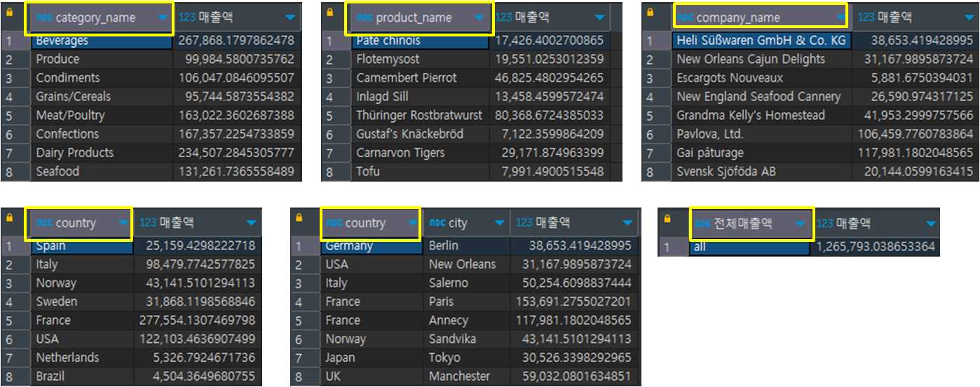Viewport: 980px width, 387px height.
Task: Click the lock icon of the 전체매출액 table
Action: (x=667, y=219)
